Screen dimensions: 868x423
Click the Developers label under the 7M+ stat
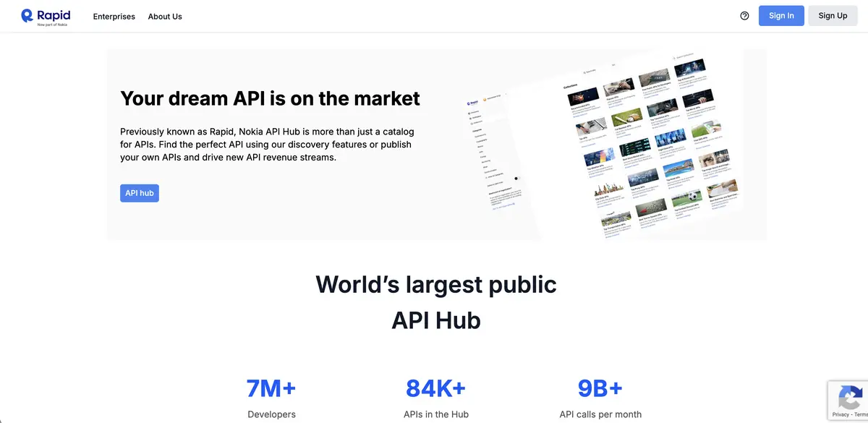tap(271, 414)
